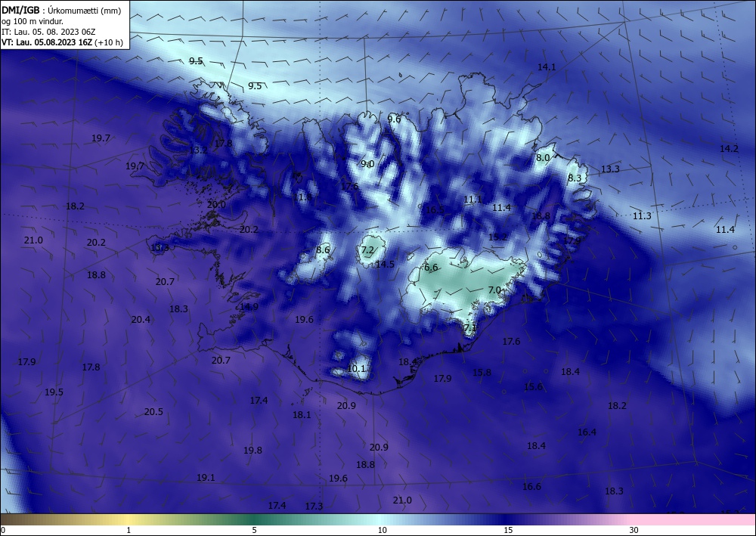Click the 16.6 value near the bottom
Viewport: 756px width, 536px height.
531,487
